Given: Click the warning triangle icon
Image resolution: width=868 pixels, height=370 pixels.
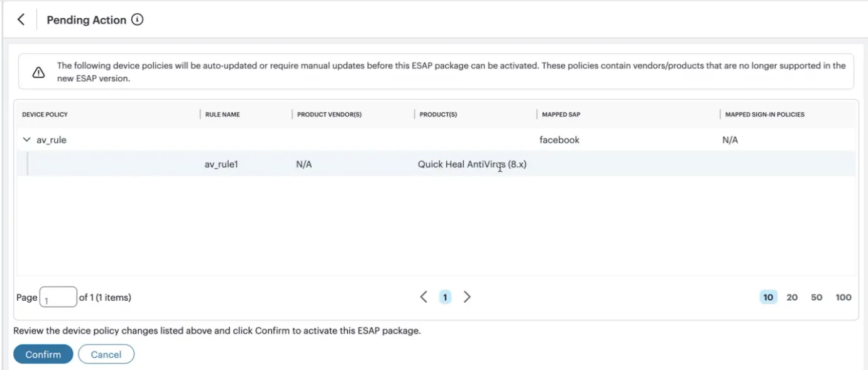Looking at the screenshot, I should 38,72.
